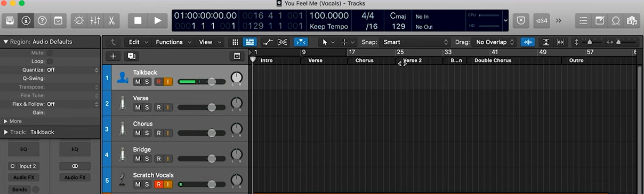The width and height of the screenshot is (644, 194).
Task: Open Quick Help question mark icon
Action: point(42,20)
